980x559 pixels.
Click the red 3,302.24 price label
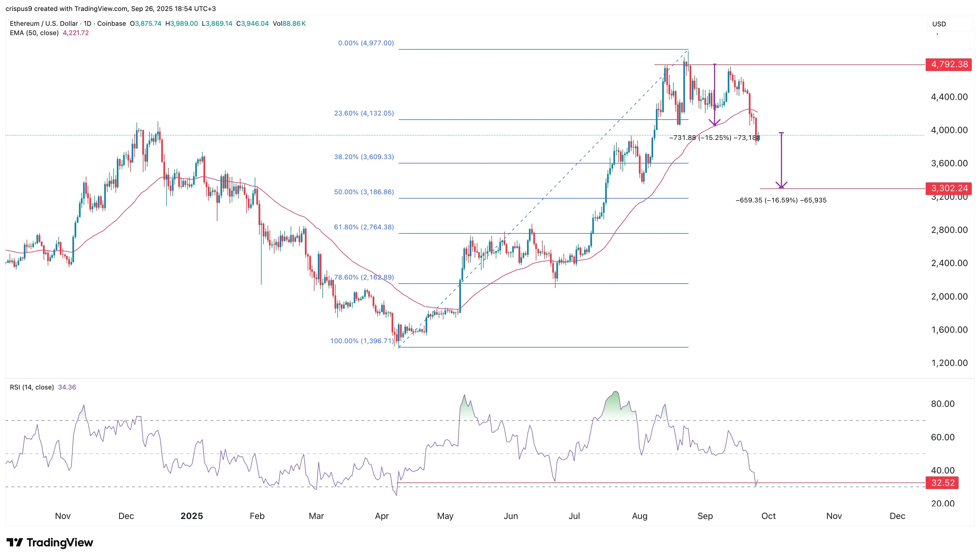[x=948, y=188]
